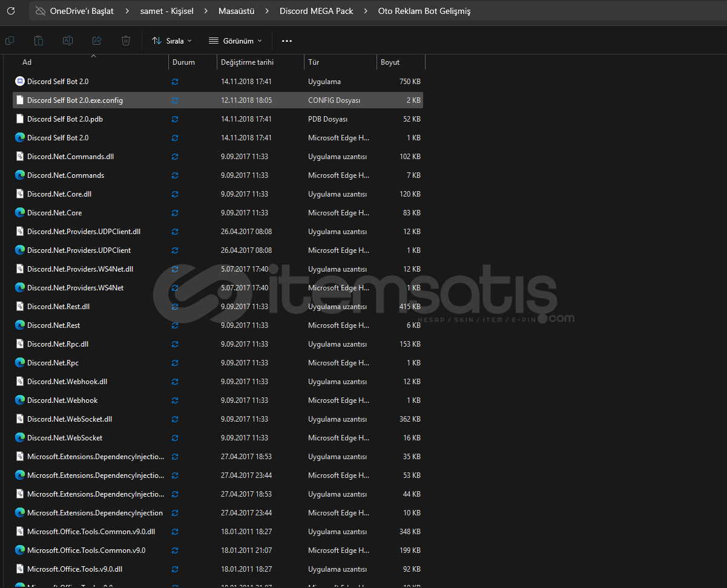Click the sort arrow above the Ad column

pyautogui.click(x=93, y=56)
